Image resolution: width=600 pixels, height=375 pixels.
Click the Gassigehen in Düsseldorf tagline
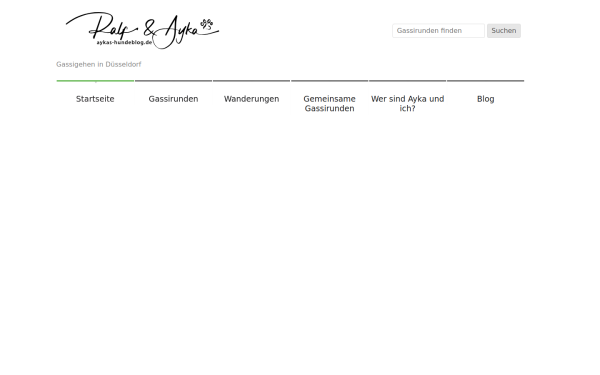99,64
